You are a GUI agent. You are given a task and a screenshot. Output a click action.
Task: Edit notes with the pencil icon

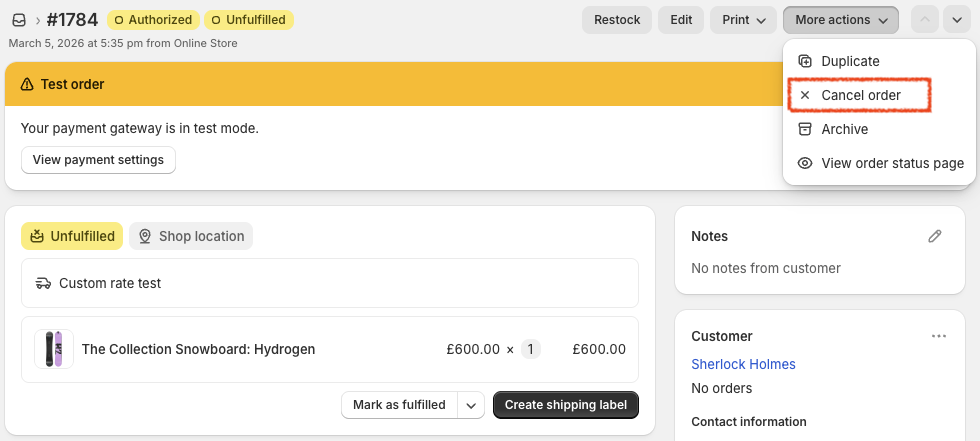point(935,236)
